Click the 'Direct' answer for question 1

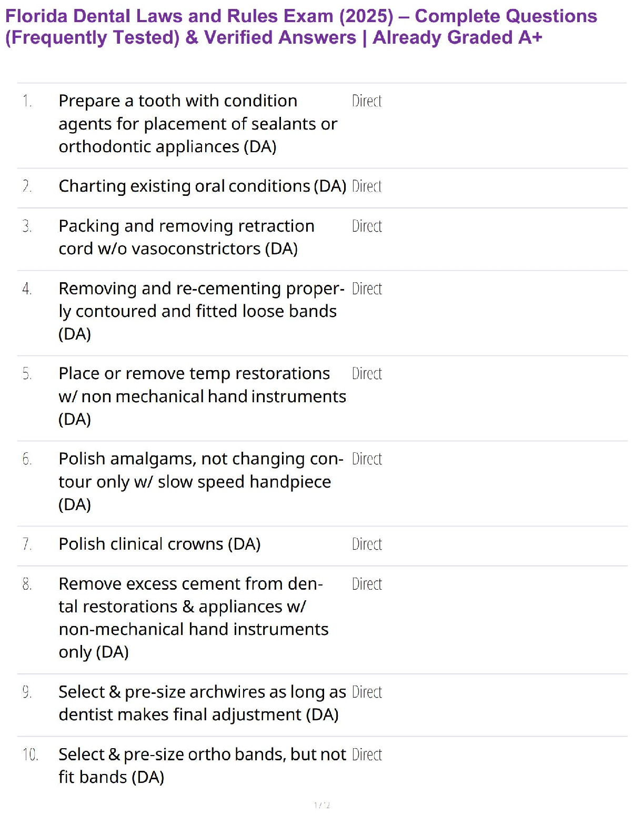(367, 101)
